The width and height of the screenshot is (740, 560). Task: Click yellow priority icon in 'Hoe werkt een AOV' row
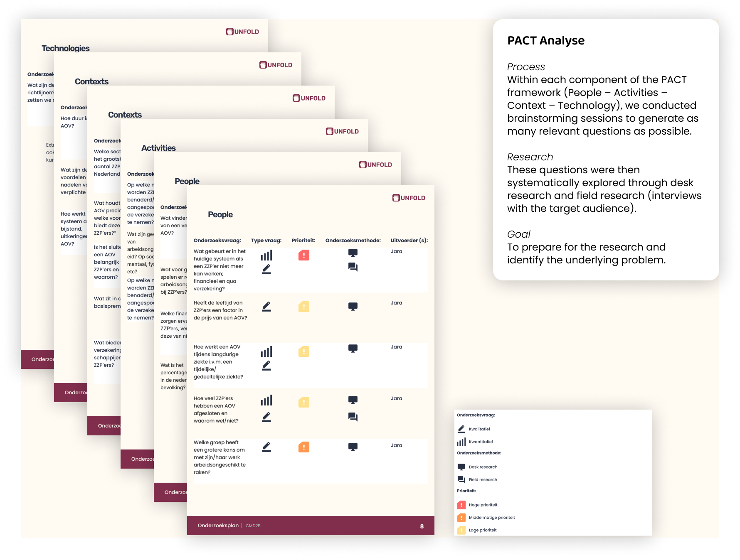pyautogui.click(x=304, y=351)
